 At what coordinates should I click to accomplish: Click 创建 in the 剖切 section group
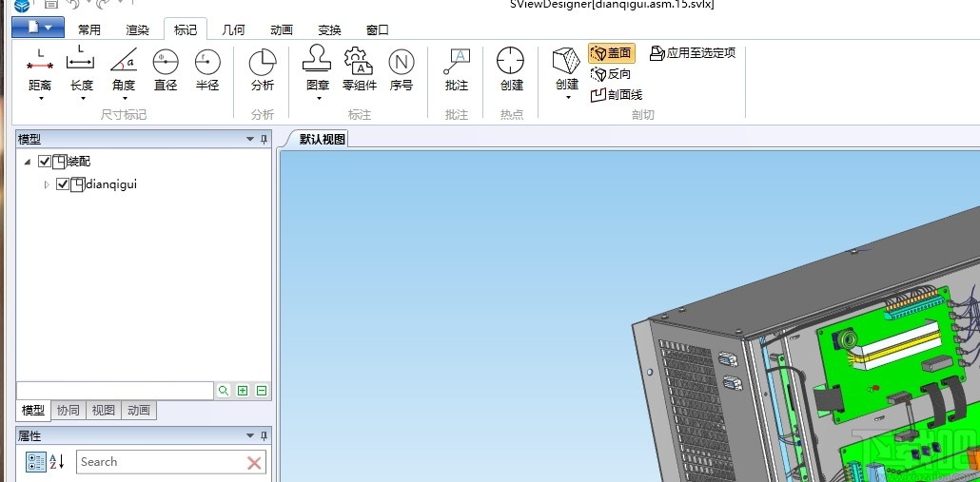[x=567, y=69]
